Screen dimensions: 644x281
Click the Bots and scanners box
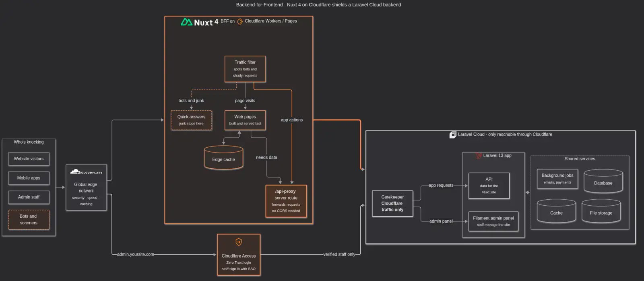pos(29,219)
